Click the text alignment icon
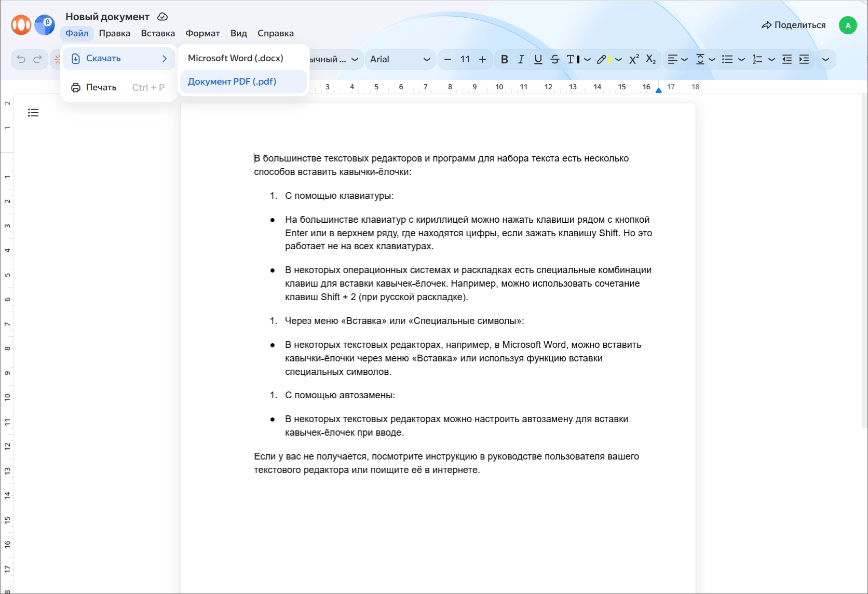Image resolution: width=868 pixels, height=594 pixels. click(x=673, y=59)
